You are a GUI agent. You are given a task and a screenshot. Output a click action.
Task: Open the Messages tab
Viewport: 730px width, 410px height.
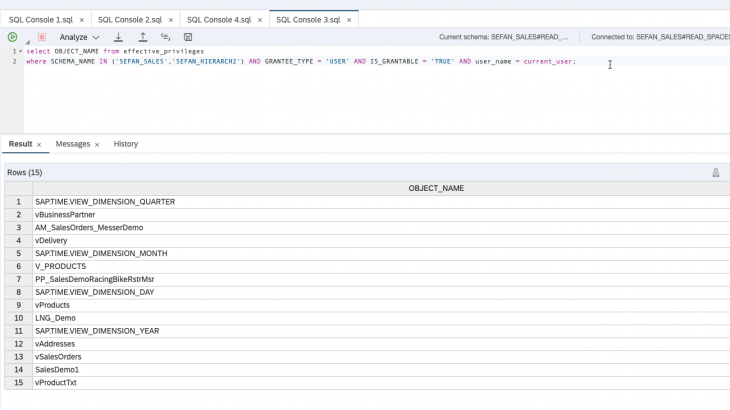pos(73,144)
